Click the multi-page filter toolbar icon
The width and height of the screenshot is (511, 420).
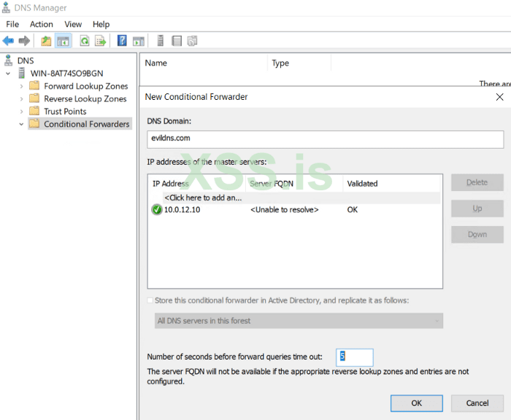pos(192,41)
